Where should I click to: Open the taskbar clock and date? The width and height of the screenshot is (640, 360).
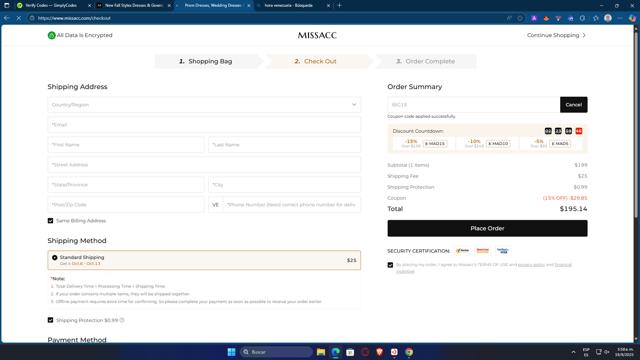[624, 352]
